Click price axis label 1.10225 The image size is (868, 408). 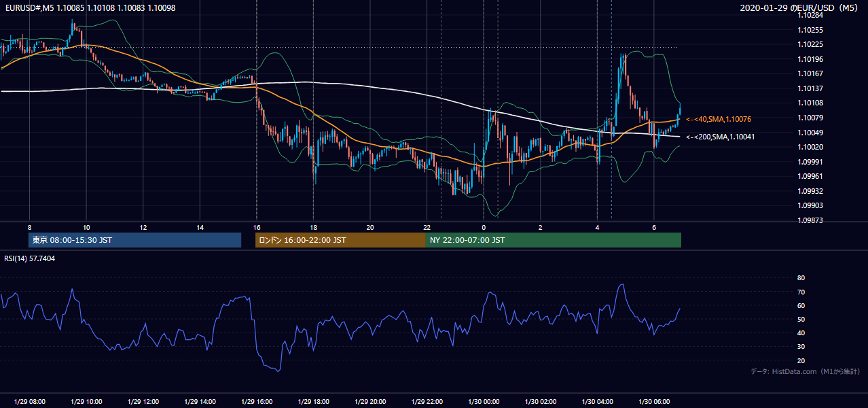click(811, 45)
